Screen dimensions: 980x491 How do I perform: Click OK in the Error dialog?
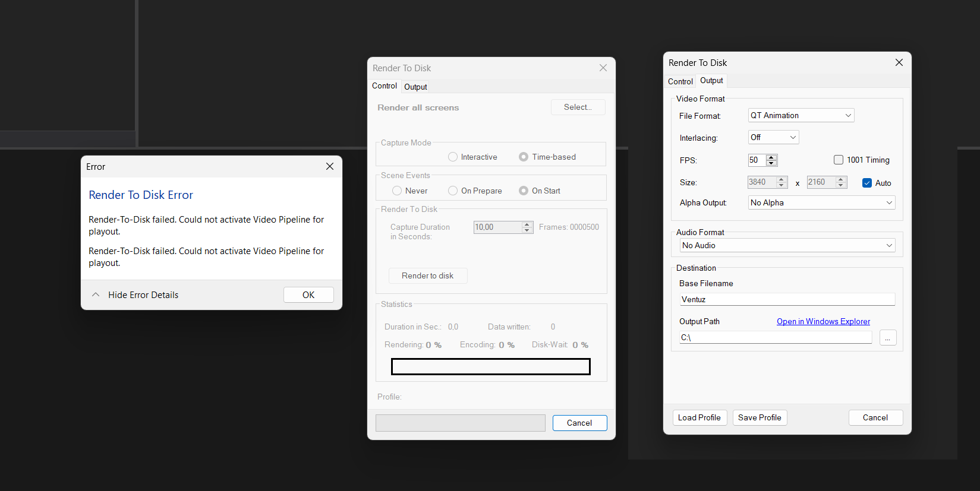[x=308, y=295]
